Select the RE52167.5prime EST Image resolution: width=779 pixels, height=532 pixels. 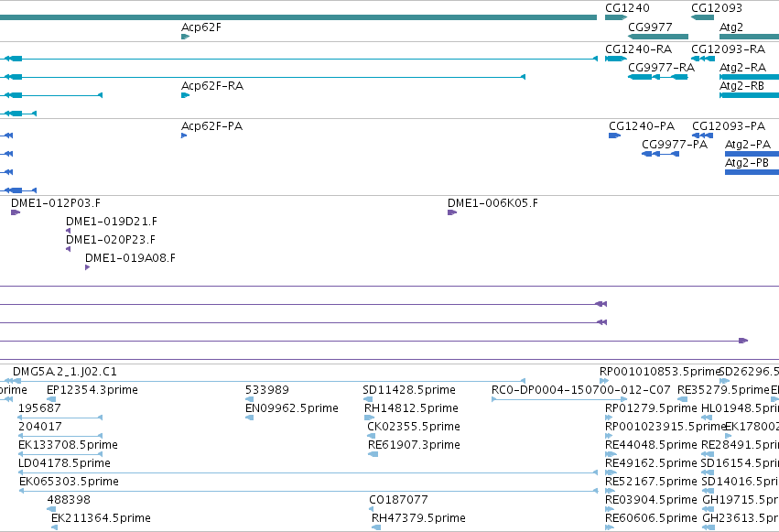click(x=611, y=492)
